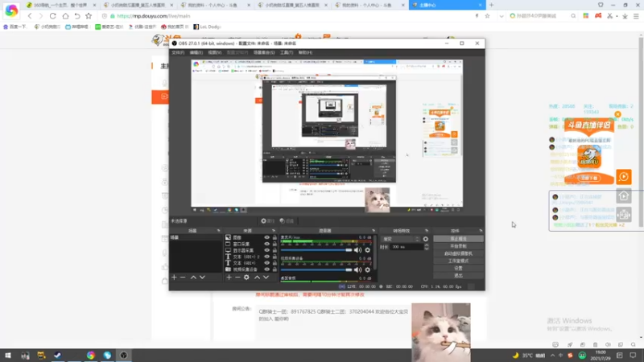
Task: Bookmark page with star icon left of address bar
Action: point(89,16)
